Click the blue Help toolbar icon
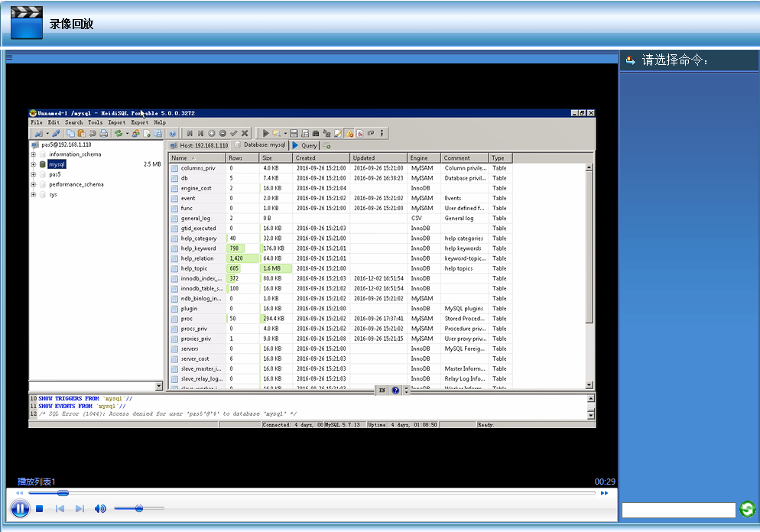The width and height of the screenshot is (760, 532). tap(173, 133)
